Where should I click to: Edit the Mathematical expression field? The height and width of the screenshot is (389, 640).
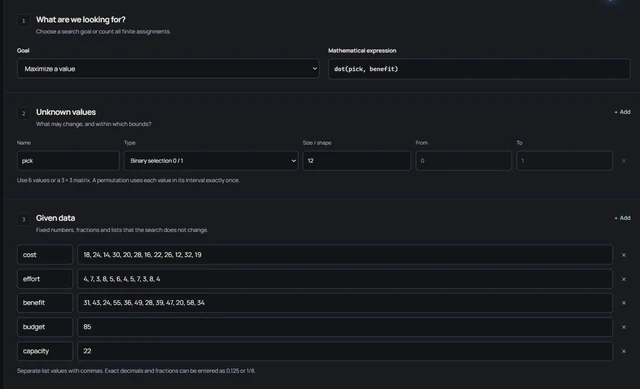pyautogui.click(x=479, y=69)
